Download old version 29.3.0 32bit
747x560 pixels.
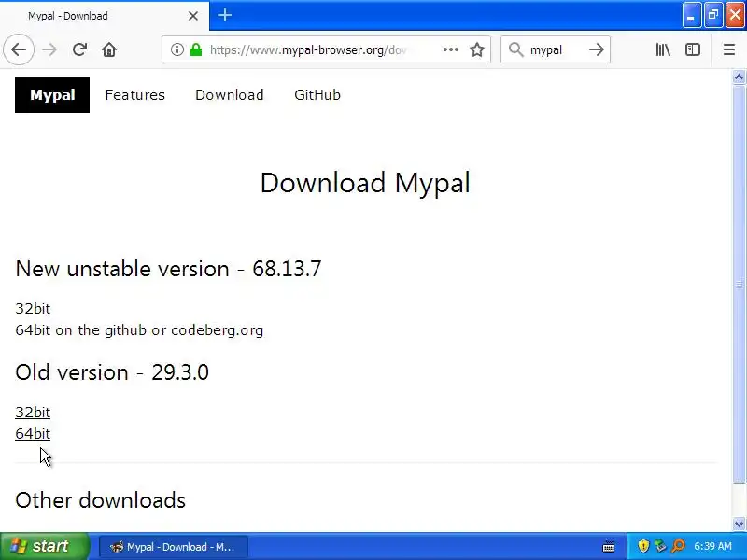coord(33,413)
